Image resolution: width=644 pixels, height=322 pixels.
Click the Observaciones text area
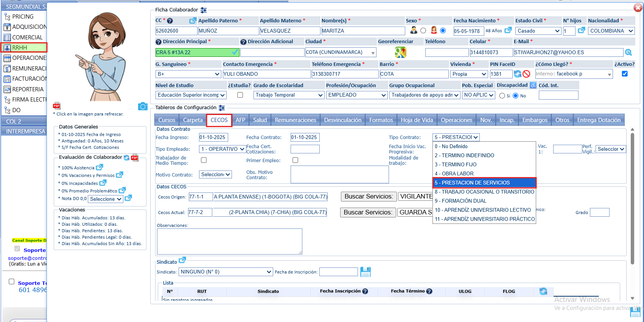229,241
